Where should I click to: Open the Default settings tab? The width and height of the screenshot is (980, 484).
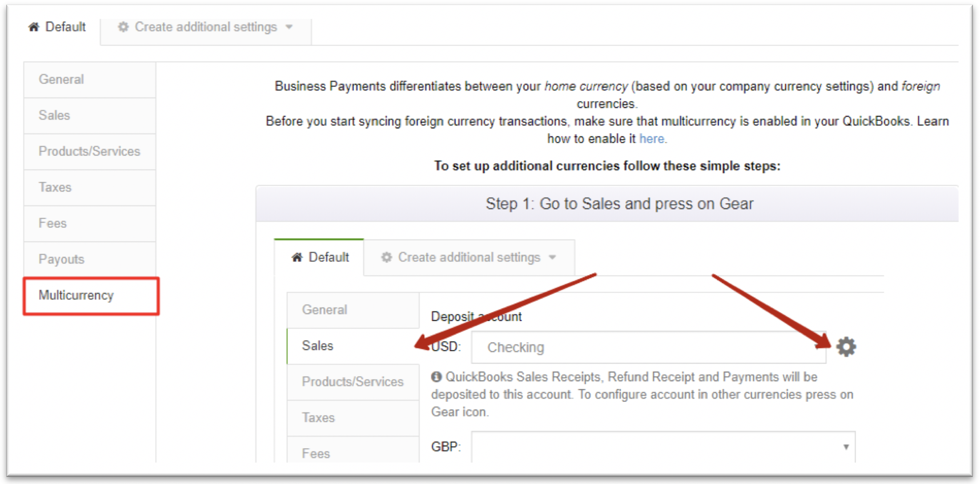coord(57,27)
